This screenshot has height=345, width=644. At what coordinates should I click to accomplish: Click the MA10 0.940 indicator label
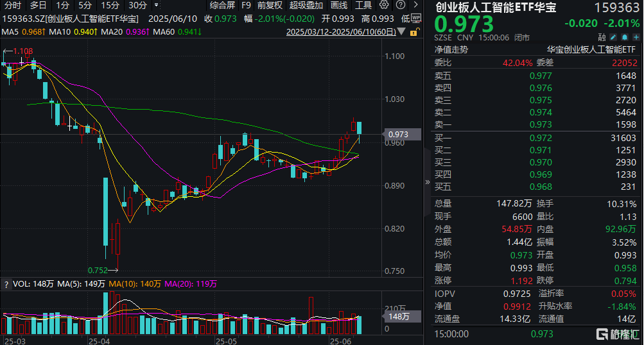coord(73,31)
